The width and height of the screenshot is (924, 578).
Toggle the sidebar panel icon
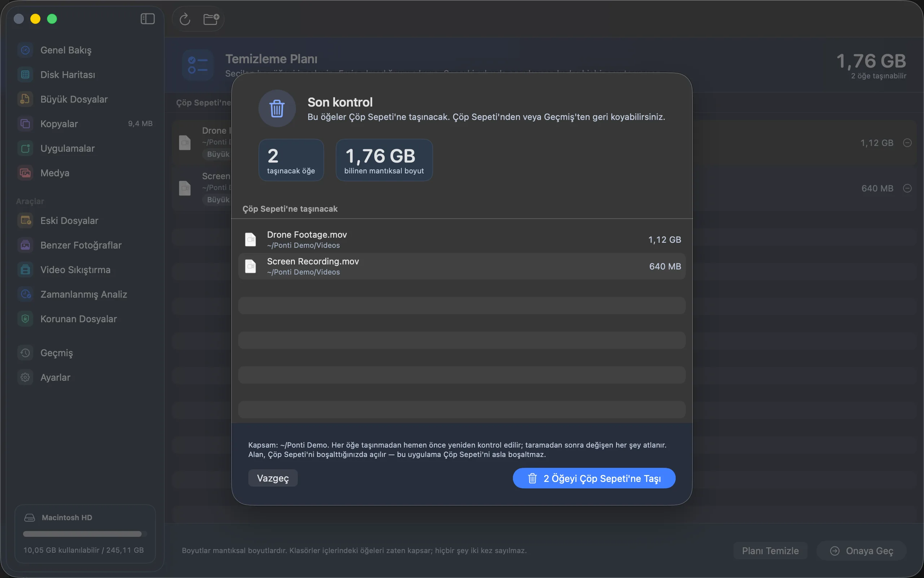[x=147, y=19]
